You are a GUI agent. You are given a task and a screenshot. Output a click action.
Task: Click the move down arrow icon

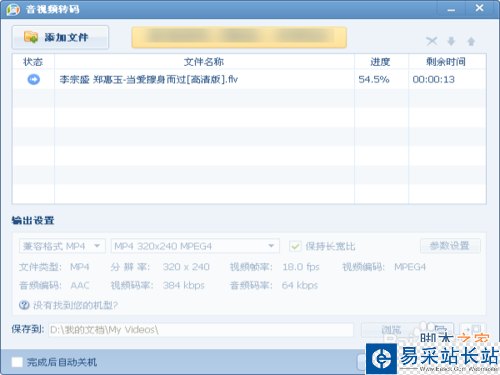click(451, 41)
